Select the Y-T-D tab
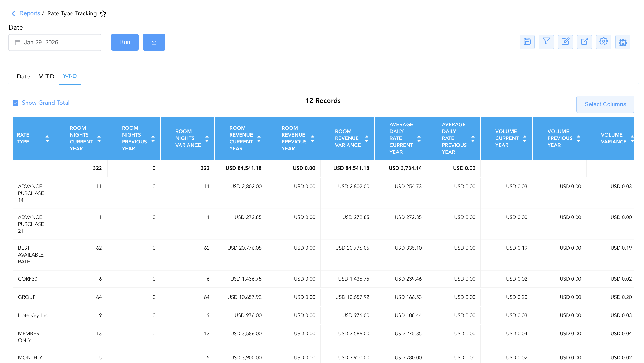 [x=70, y=76]
